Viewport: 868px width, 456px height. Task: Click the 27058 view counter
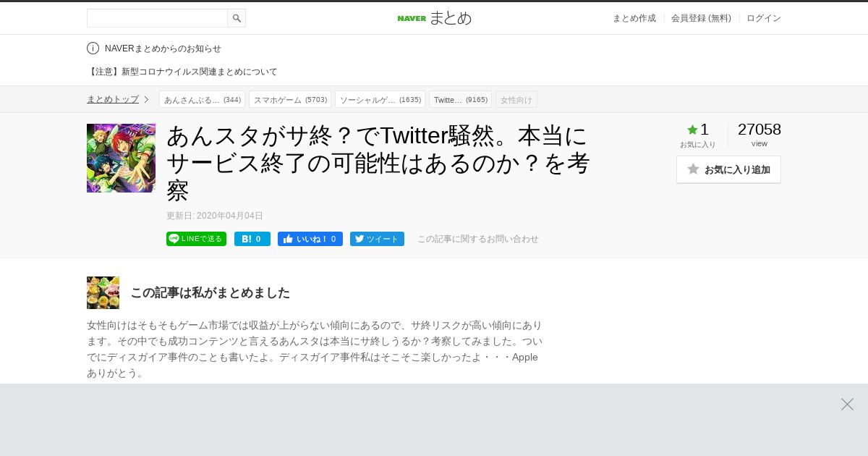coord(759,130)
